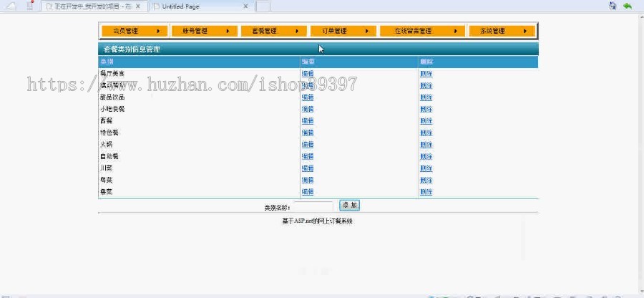This screenshot has width=644, height=298.
Task: Delete the 自助餐 category
Action: (x=426, y=157)
